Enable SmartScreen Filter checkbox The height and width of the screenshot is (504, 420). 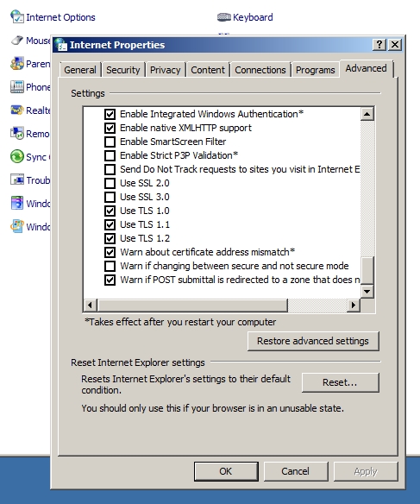[x=110, y=142]
